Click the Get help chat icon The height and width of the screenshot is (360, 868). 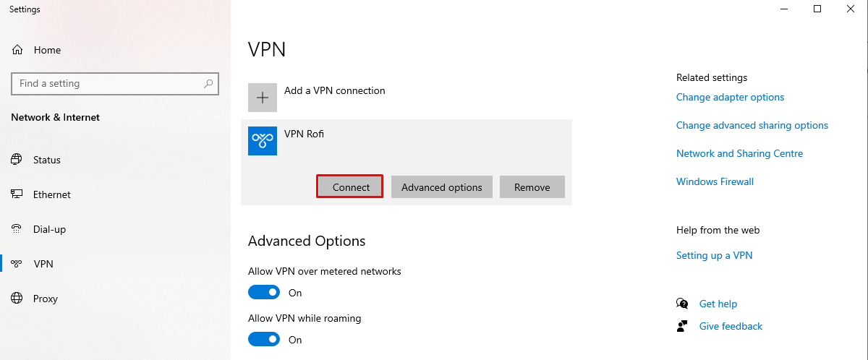[x=682, y=304]
